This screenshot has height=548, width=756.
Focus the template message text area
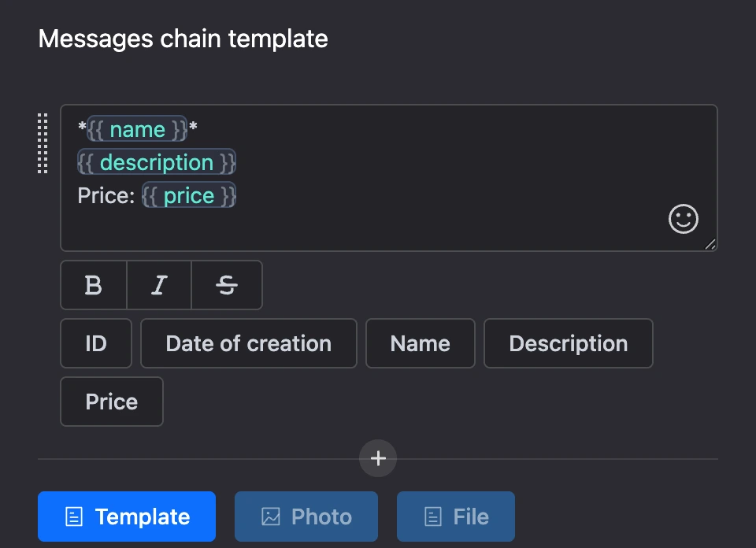point(388,178)
